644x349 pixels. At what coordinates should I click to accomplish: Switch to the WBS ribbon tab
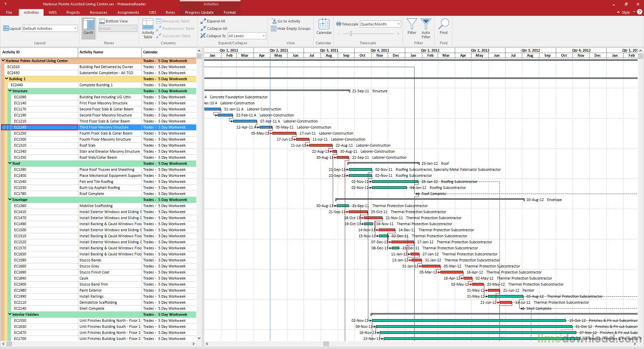[53, 12]
